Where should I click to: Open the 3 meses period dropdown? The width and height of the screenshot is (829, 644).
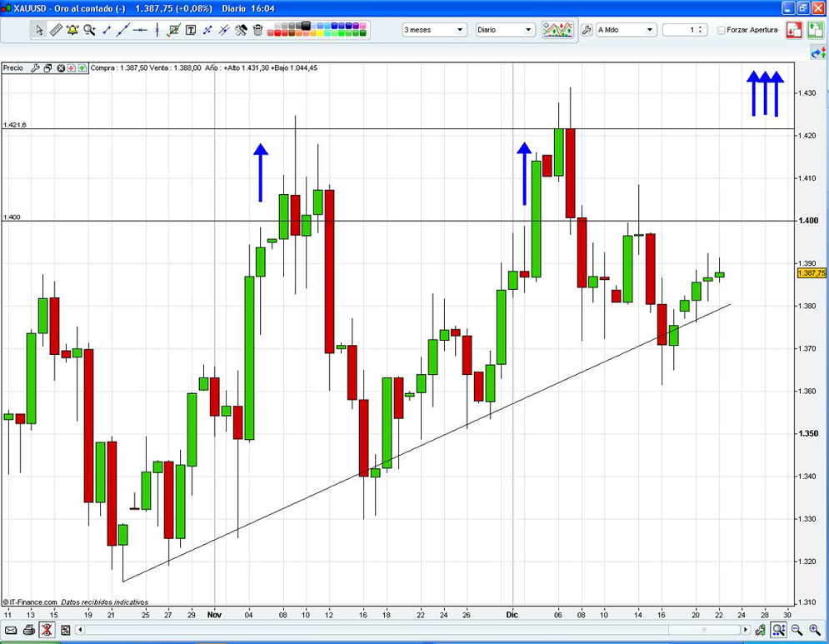click(x=434, y=30)
